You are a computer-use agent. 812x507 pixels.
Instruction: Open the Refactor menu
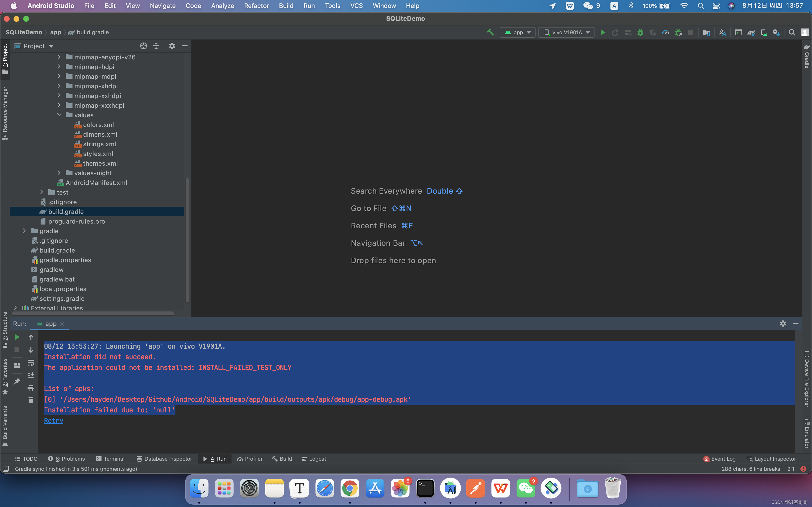(256, 6)
